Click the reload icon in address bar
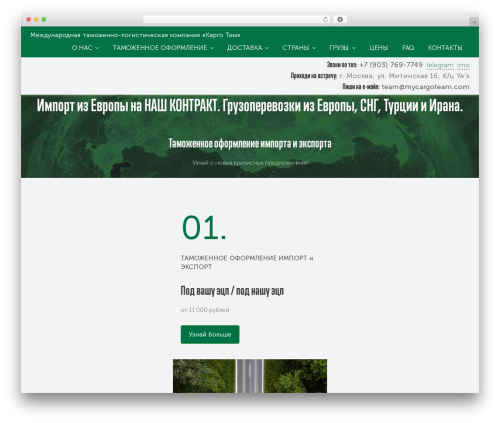This screenshot has width=500, height=423. [325, 20]
